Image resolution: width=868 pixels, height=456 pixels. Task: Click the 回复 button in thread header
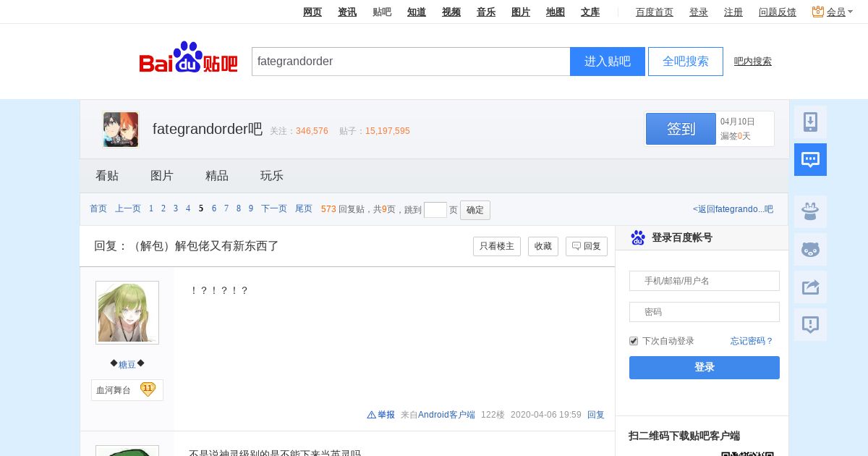587,246
